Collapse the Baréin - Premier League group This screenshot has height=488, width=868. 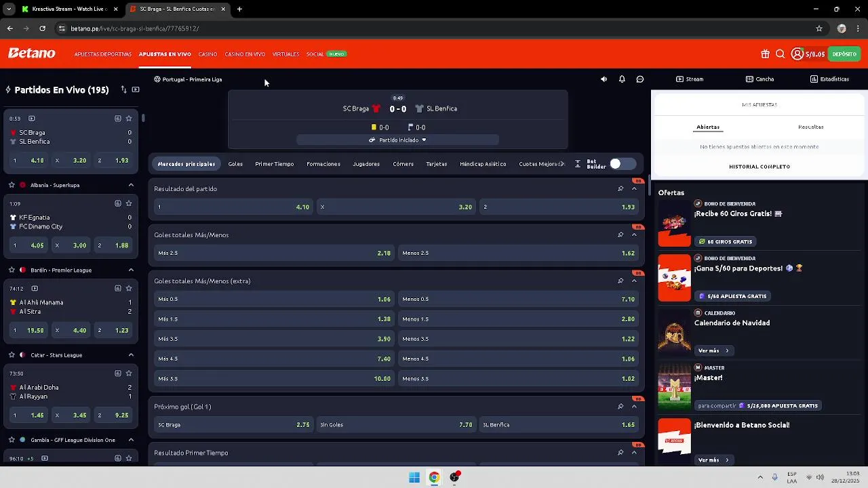(x=131, y=270)
